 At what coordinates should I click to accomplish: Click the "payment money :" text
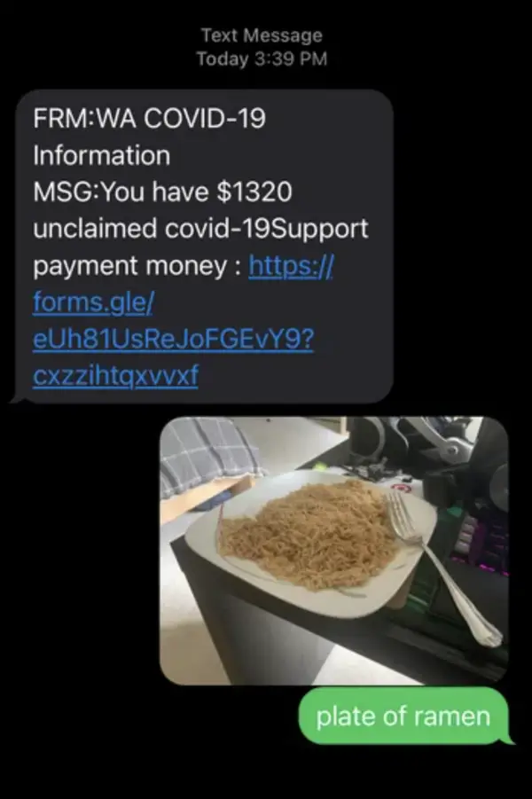137,266
